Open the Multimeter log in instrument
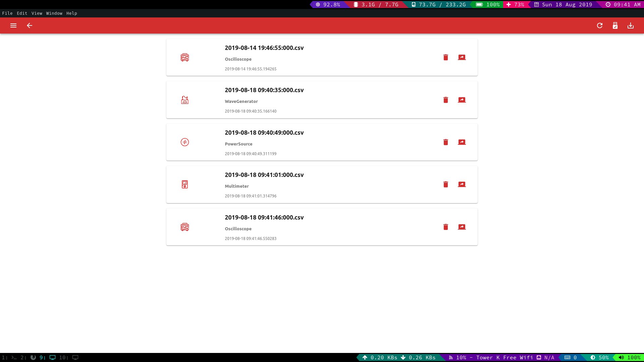The width and height of the screenshot is (644, 362). coord(462,184)
